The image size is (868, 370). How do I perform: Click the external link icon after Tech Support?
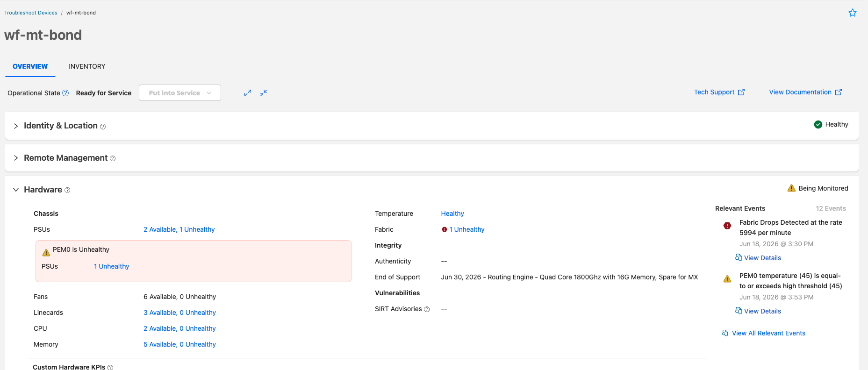(x=741, y=92)
